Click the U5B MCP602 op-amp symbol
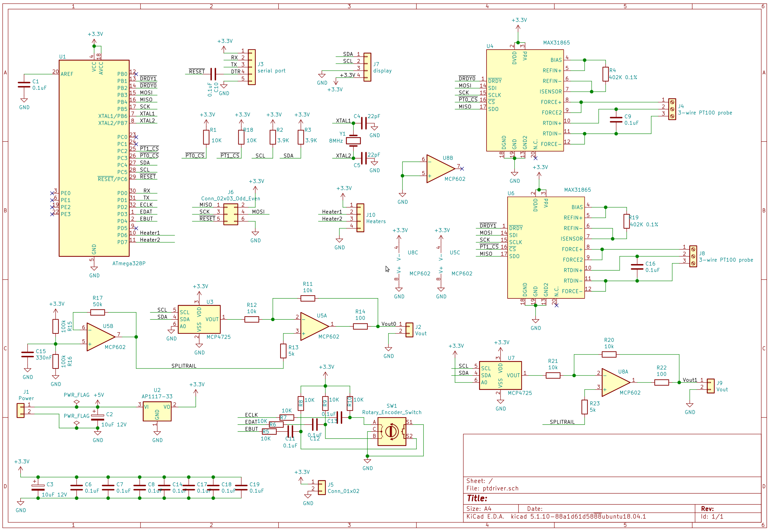This screenshot has width=770, height=532. 101,337
